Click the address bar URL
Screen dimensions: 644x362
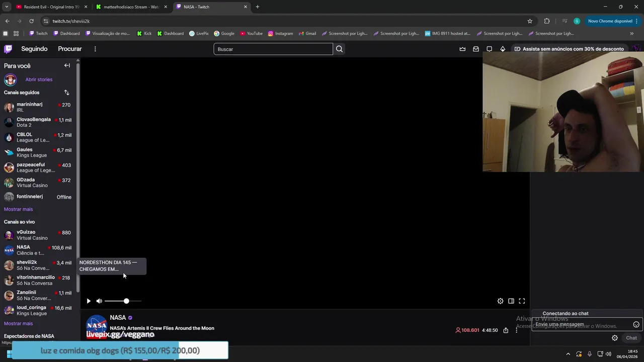point(71,21)
